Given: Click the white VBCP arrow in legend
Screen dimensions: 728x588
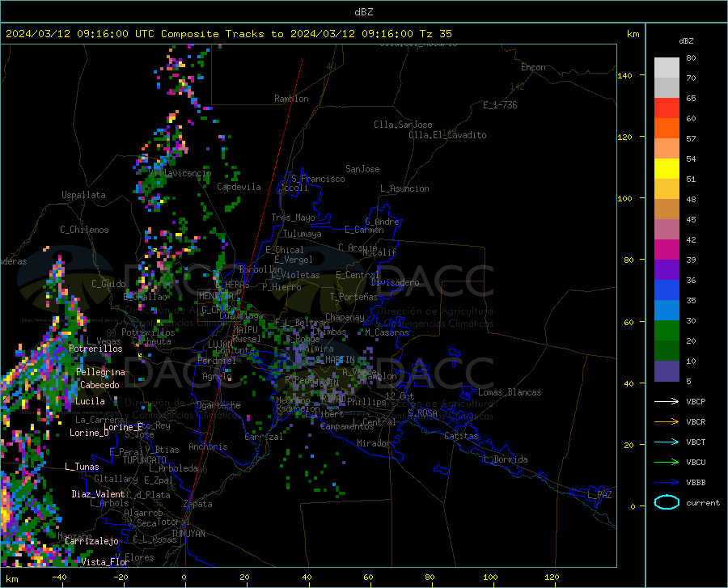Looking at the screenshot, I should click(667, 401).
